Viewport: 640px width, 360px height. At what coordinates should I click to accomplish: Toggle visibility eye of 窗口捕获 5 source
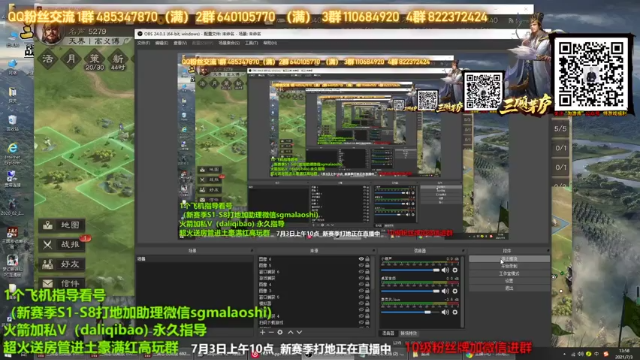(361, 297)
